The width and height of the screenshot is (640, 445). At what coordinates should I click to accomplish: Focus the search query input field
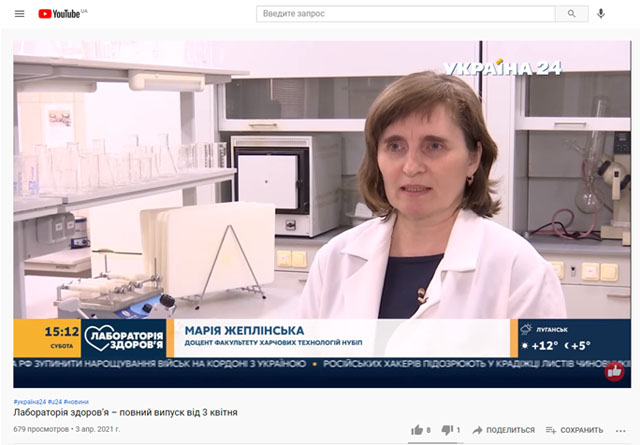(405, 13)
